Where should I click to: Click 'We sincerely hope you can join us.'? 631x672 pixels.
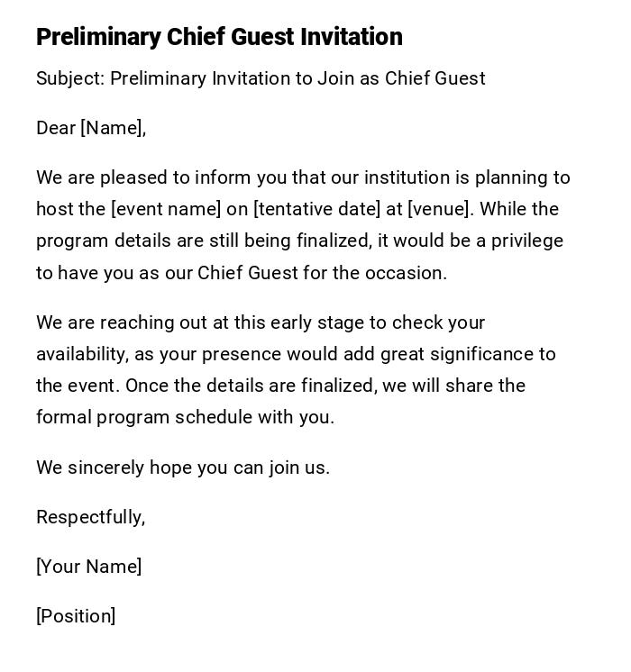(x=183, y=468)
